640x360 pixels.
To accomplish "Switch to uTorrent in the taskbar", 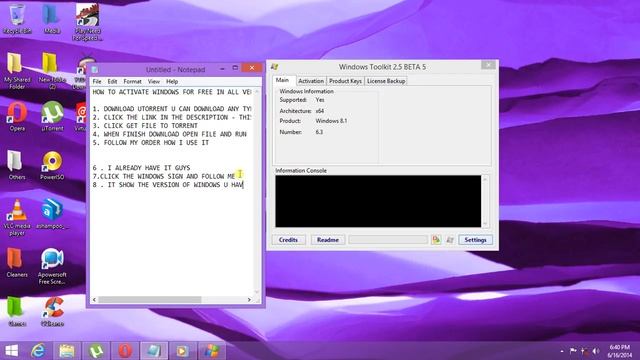I will tap(96, 351).
